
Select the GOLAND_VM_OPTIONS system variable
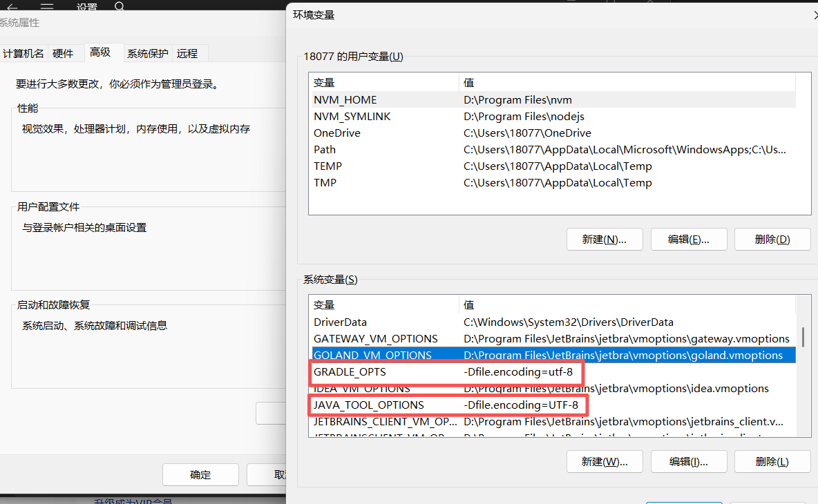click(x=553, y=355)
